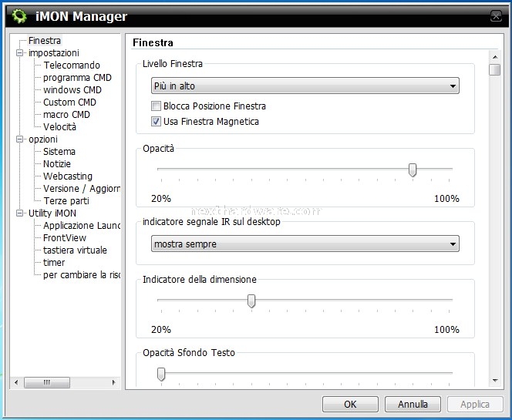Open the Sistema options page
The width and height of the screenshot is (512, 420).
pos(59,151)
